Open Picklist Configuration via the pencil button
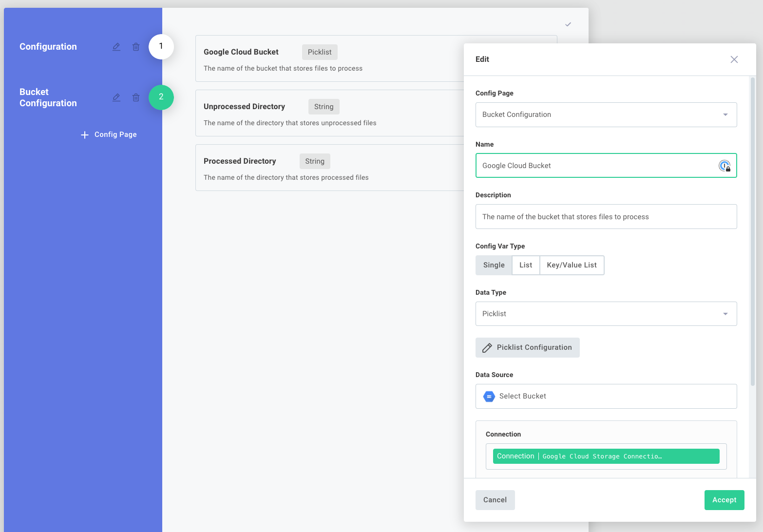This screenshot has height=532, width=763. pyautogui.click(x=527, y=347)
